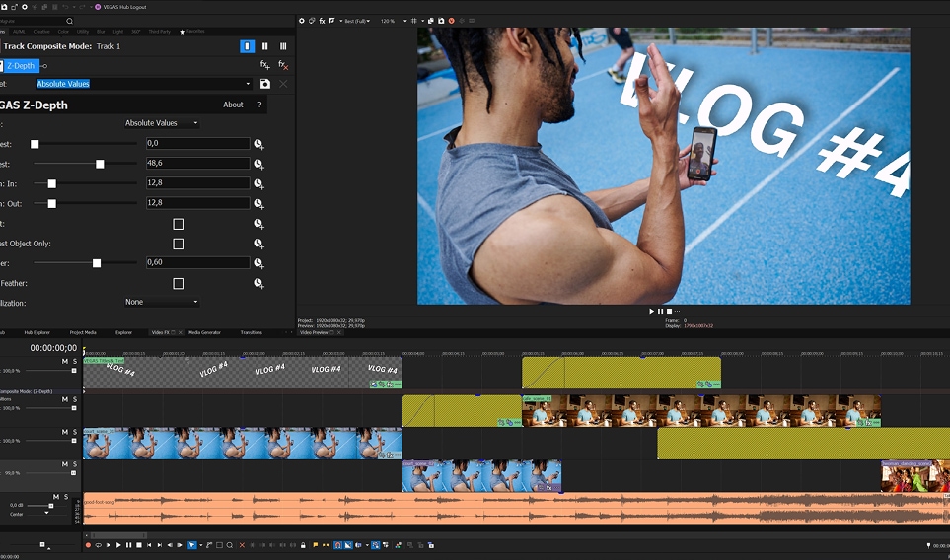Solo the first video track with VLOG #4
The height and width of the screenshot is (560, 950).
[75, 362]
